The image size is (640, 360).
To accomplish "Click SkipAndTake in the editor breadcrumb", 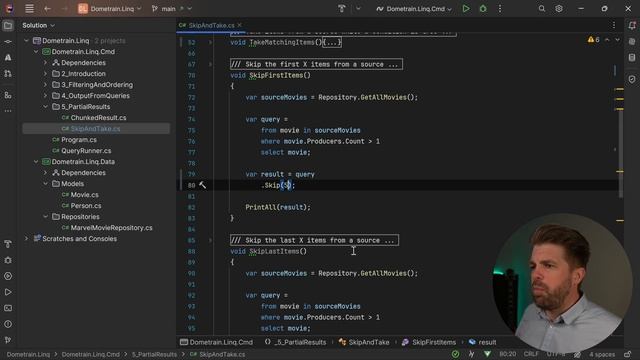I will tap(364, 342).
